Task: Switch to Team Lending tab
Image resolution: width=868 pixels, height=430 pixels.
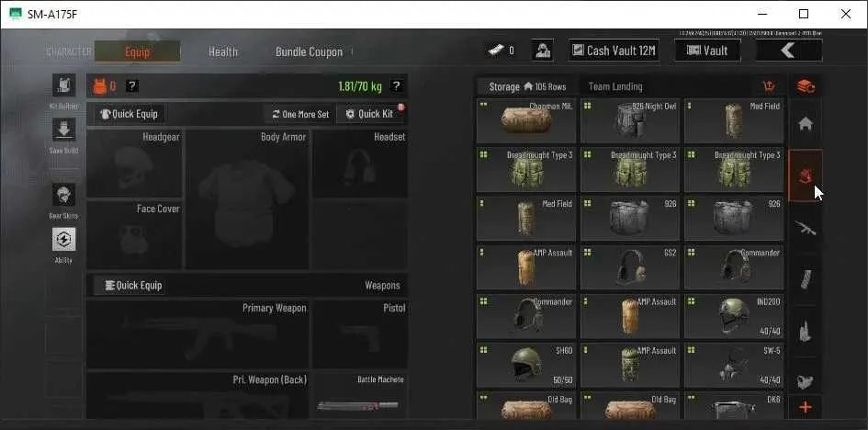Action: point(615,87)
